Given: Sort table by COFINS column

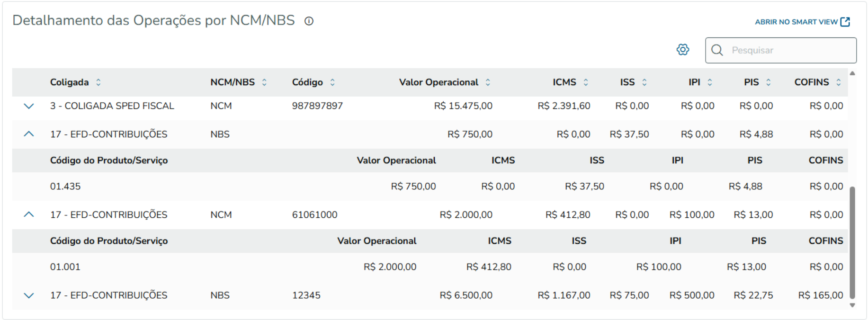Looking at the screenshot, I should [839, 82].
